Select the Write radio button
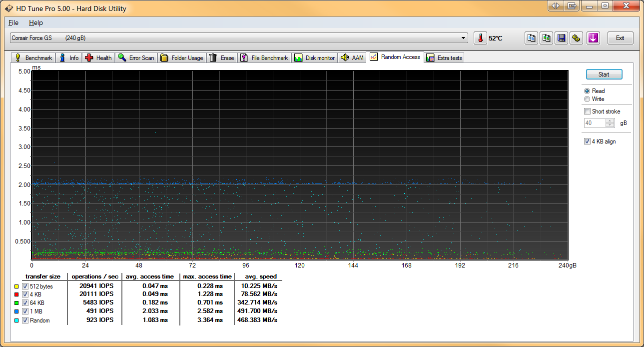 click(587, 99)
